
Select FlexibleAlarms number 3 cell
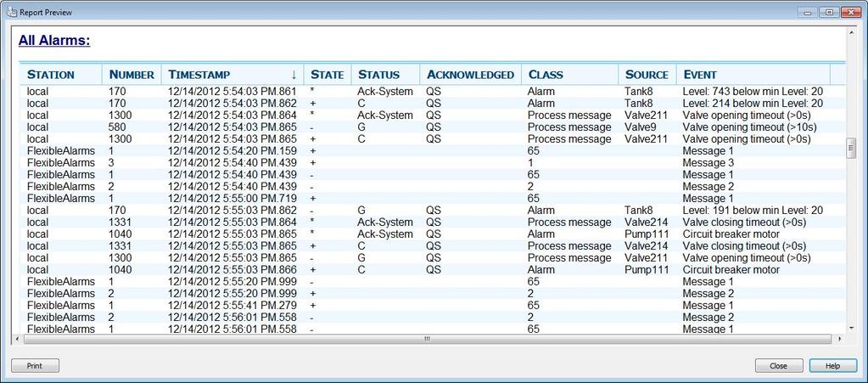point(112,163)
